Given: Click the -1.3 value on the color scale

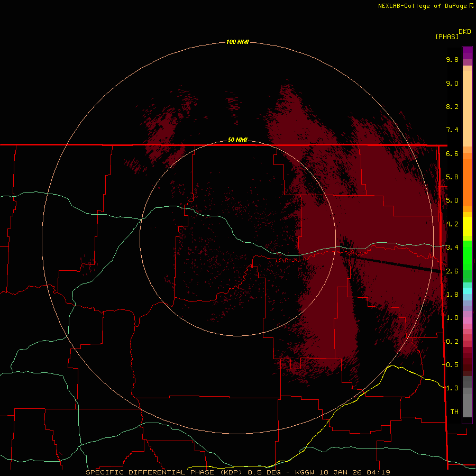Looking at the screenshot, I should (x=451, y=388).
